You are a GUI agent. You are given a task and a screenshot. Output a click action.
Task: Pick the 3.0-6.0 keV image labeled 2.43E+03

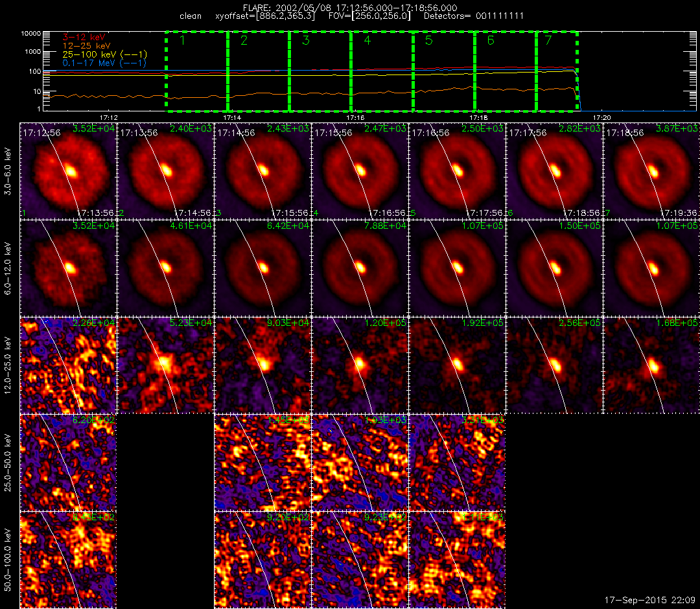pos(263,171)
